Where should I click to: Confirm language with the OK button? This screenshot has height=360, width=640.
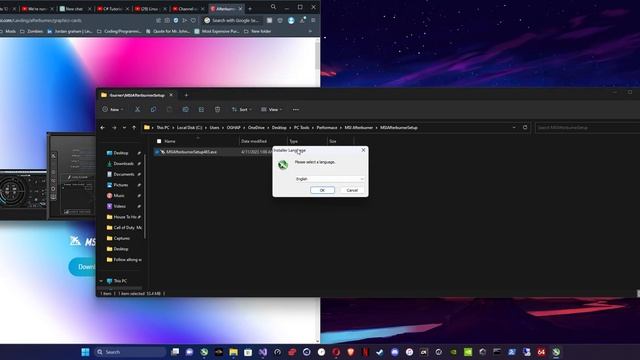click(x=322, y=190)
